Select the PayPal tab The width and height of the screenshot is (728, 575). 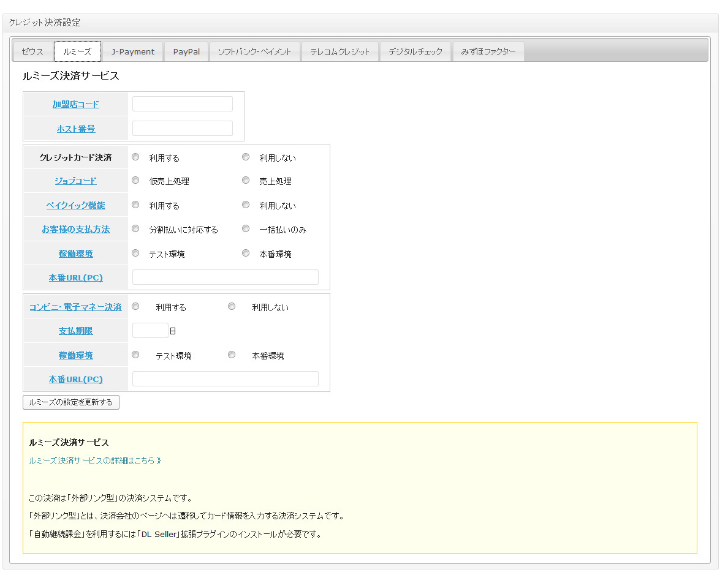(x=186, y=52)
